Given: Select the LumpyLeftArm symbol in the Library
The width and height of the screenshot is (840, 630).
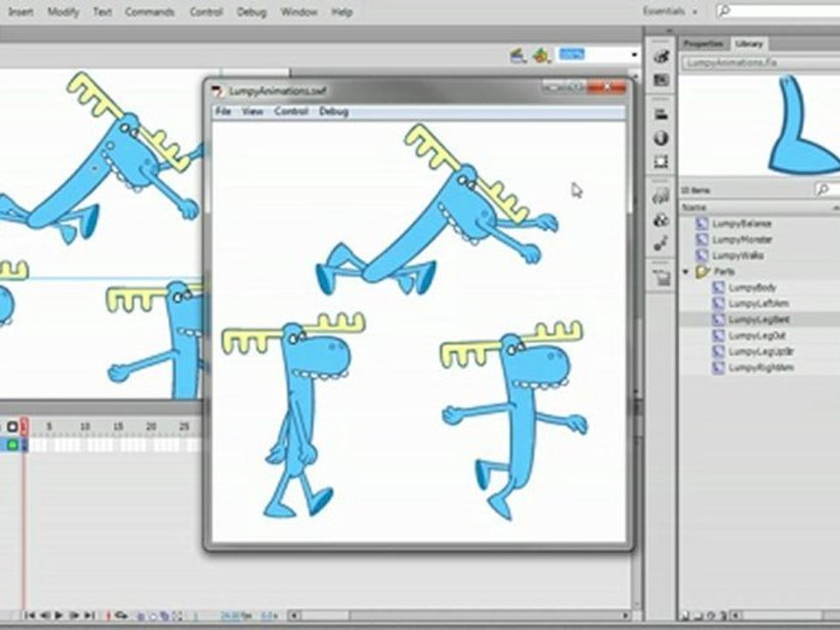Looking at the screenshot, I should [760, 304].
